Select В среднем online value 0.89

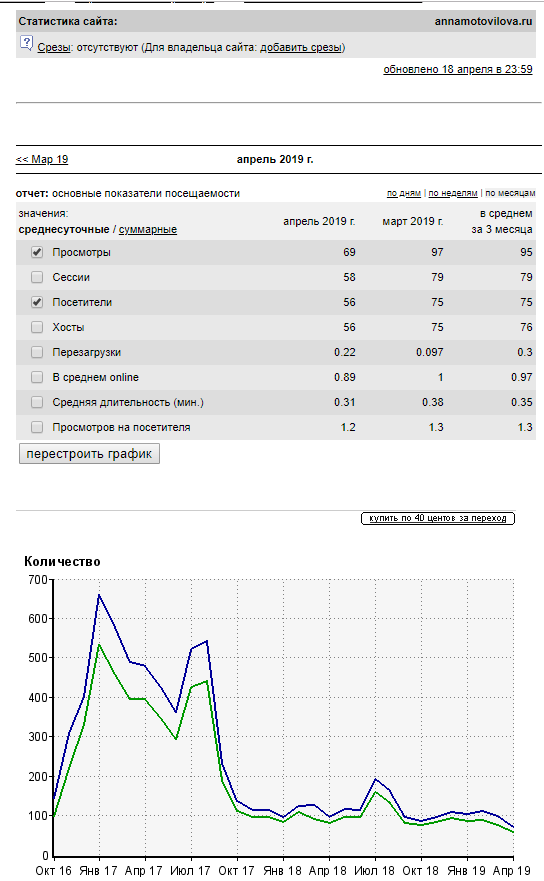[345, 377]
